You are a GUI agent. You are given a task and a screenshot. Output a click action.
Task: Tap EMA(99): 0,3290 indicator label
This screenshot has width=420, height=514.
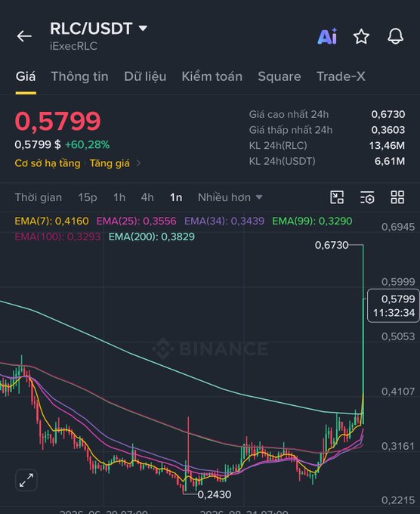click(x=312, y=221)
